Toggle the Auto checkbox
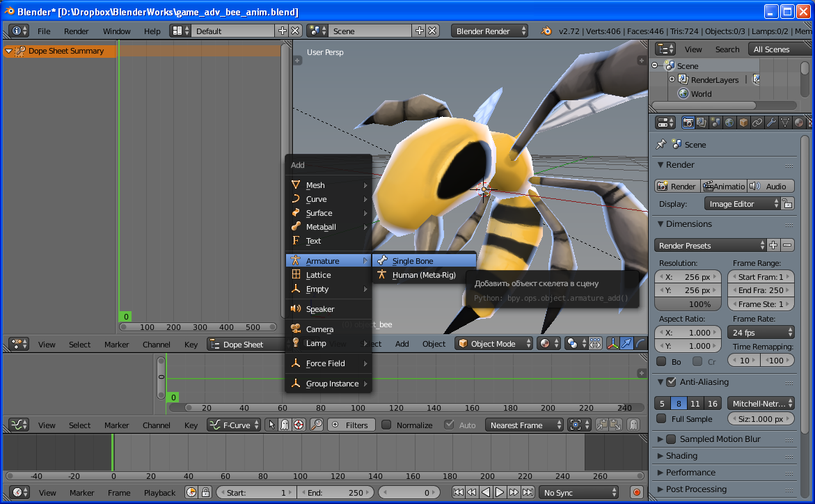Screen dimensions: 815x504 click(449, 425)
